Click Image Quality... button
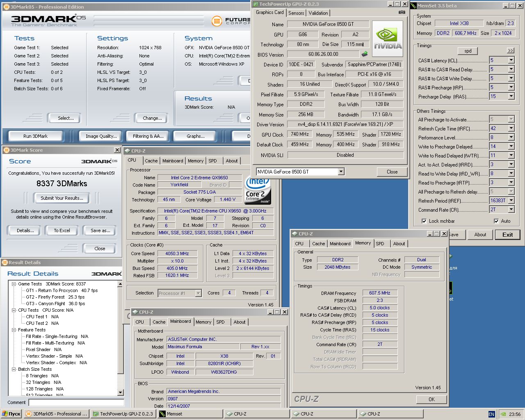525x420 pixels. [x=101, y=136]
